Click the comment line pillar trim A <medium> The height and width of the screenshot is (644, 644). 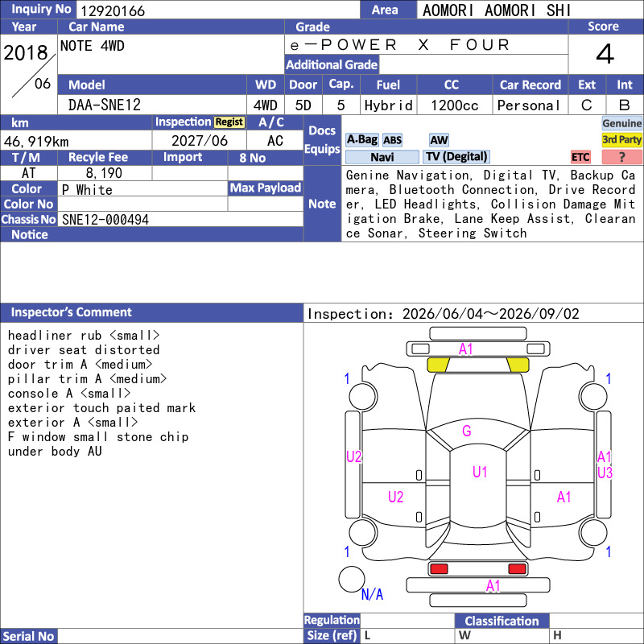pos(87,378)
